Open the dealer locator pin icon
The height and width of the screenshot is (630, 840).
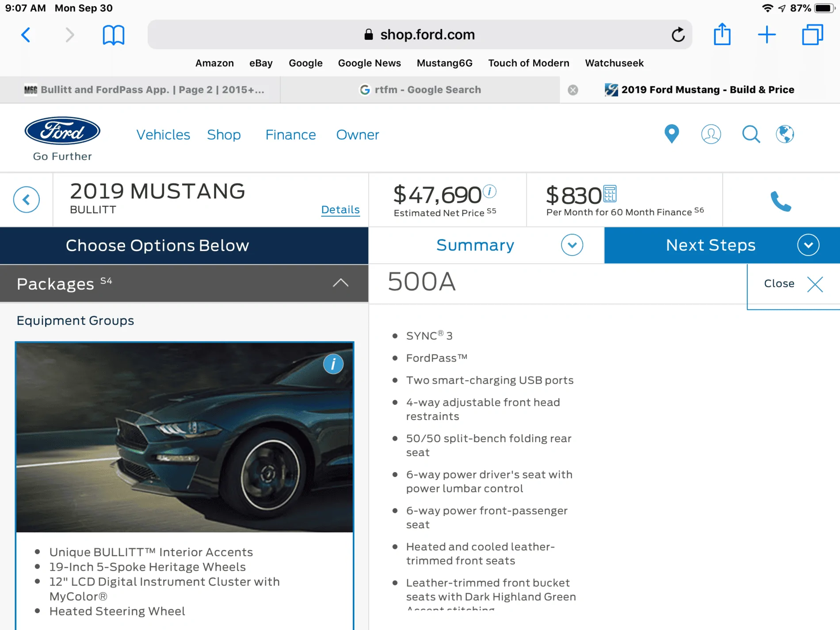point(672,134)
